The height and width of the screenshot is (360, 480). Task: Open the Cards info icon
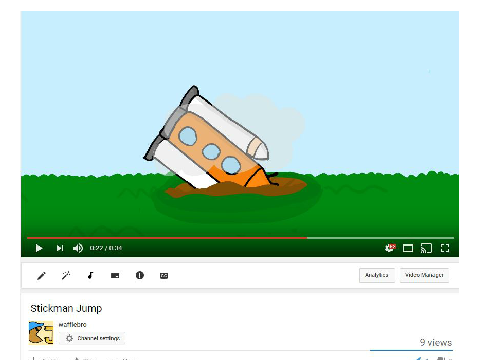(140, 275)
